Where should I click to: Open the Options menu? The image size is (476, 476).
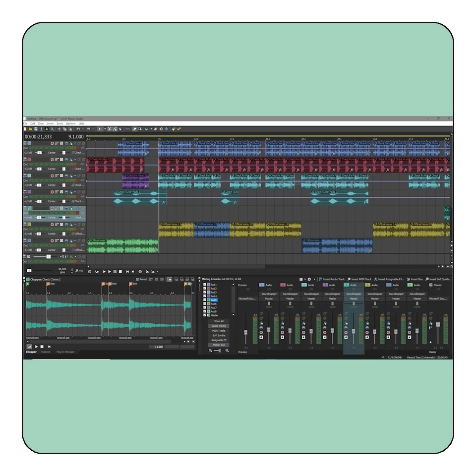point(71,123)
